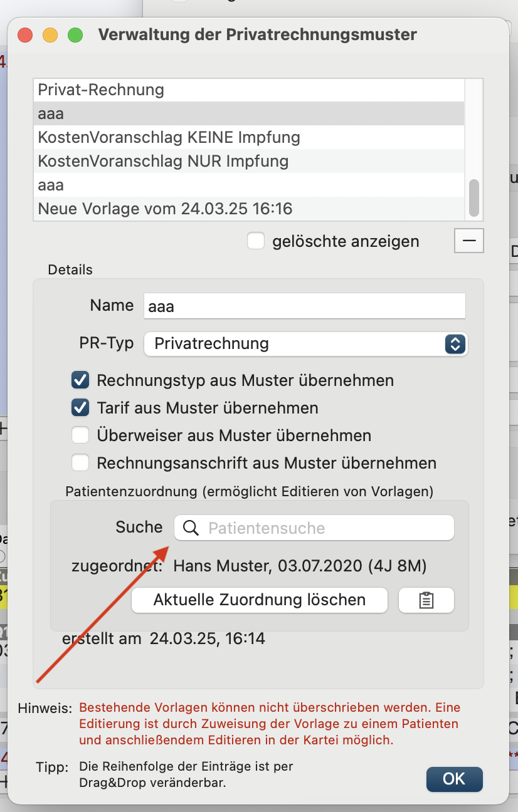
Task: Enable the 'gelöschte anzeigen' checkbox
Action: click(x=256, y=241)
